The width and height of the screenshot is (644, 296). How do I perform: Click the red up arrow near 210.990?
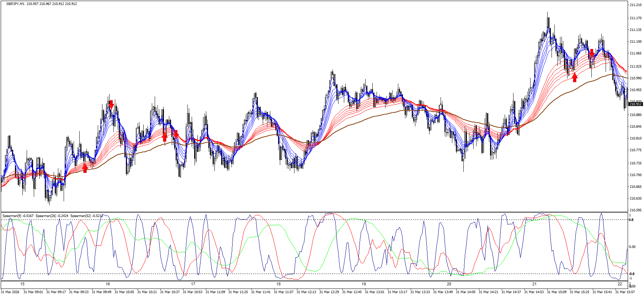pyautogui.click(x=575, y=77)
